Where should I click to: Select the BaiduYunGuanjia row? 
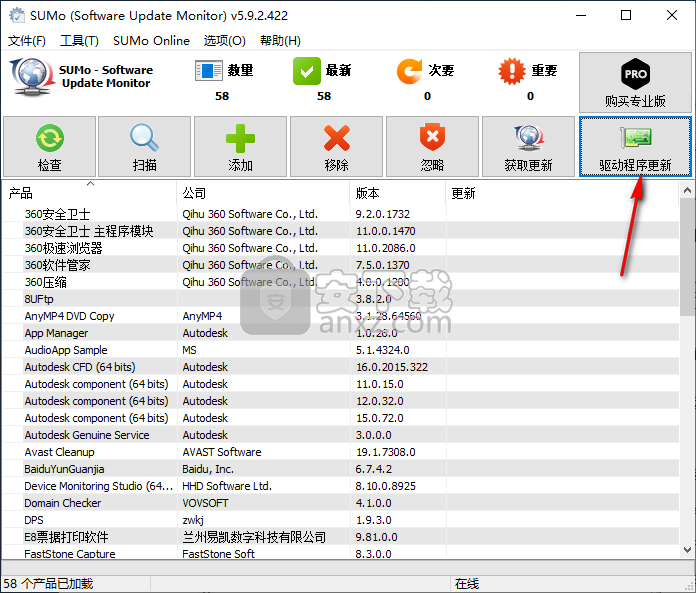(x=341, y=469)
